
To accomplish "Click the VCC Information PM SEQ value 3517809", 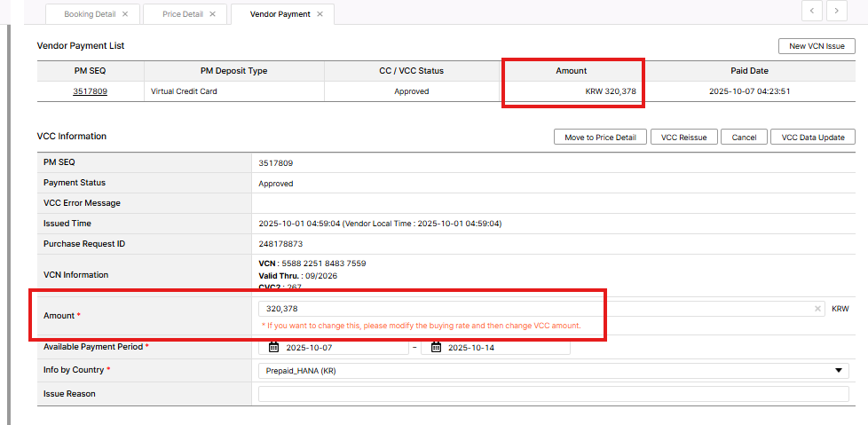I will coord(276,162).
